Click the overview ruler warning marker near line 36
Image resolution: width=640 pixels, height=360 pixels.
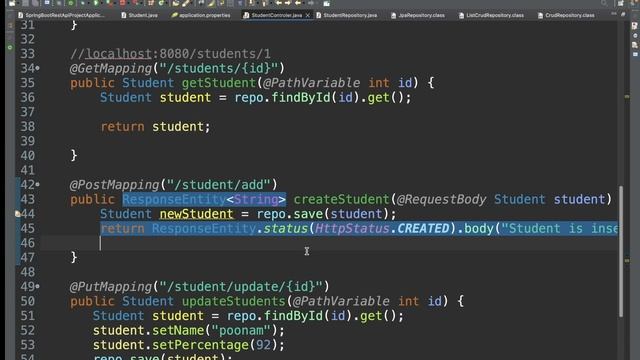[x=627, y=97]
